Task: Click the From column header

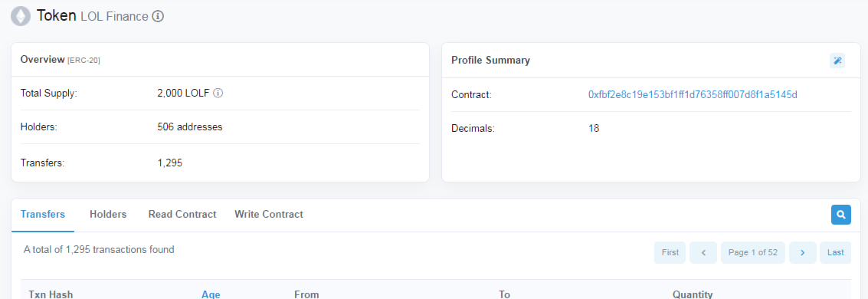Action: click(x=306, y=294)
